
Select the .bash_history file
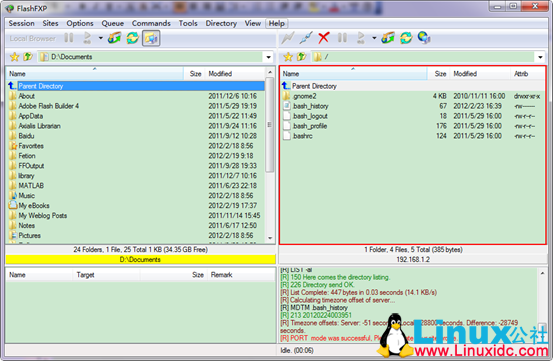coord(310,106)
